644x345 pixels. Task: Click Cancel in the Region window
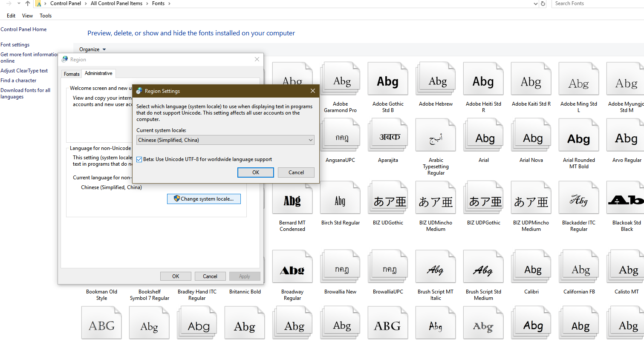(210, 276)
